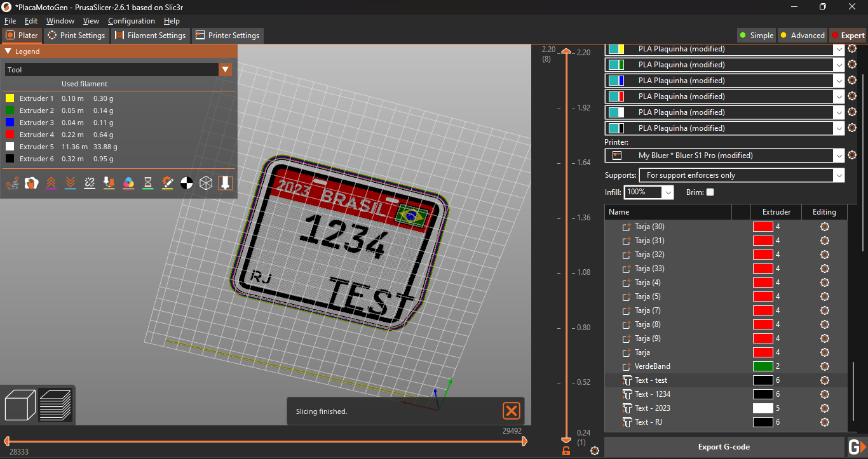This screenshot has height=459, width=868.
Task: Switch to the Print Settings tab
Action: tap(76, 36)
